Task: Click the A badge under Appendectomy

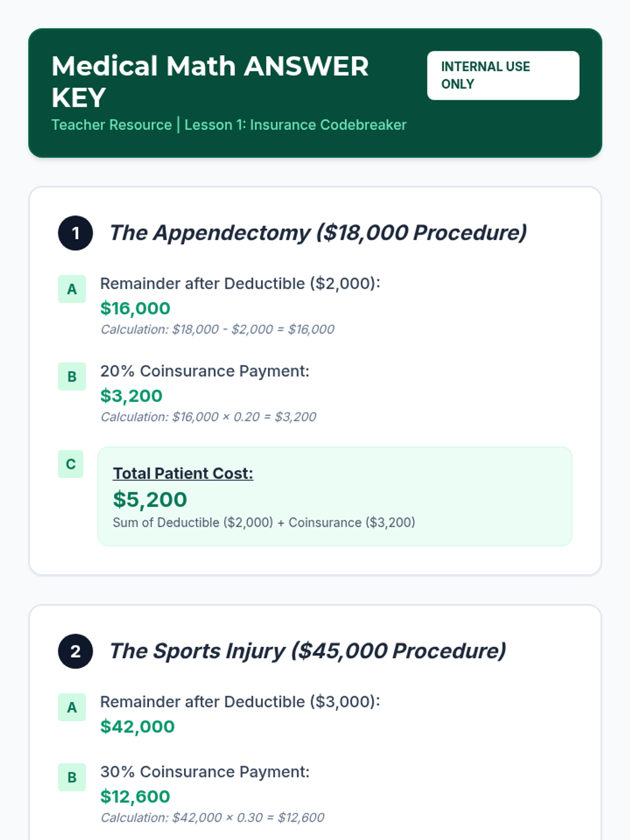Action: (72, 289)
